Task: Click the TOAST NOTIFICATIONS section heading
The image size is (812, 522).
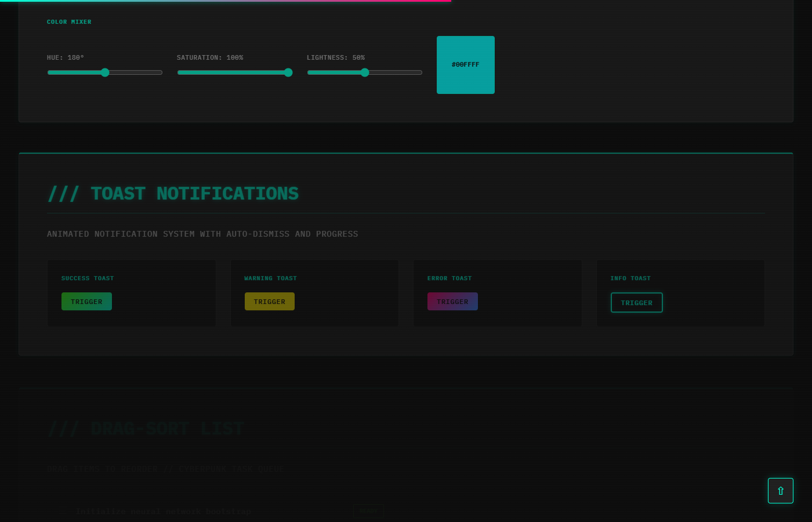Action: (172, 193)
